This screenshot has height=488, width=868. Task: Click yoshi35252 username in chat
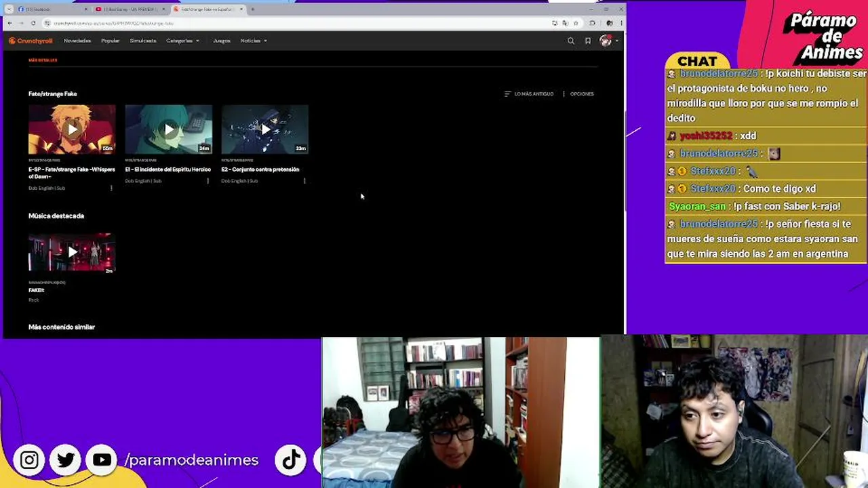point(707,136)
